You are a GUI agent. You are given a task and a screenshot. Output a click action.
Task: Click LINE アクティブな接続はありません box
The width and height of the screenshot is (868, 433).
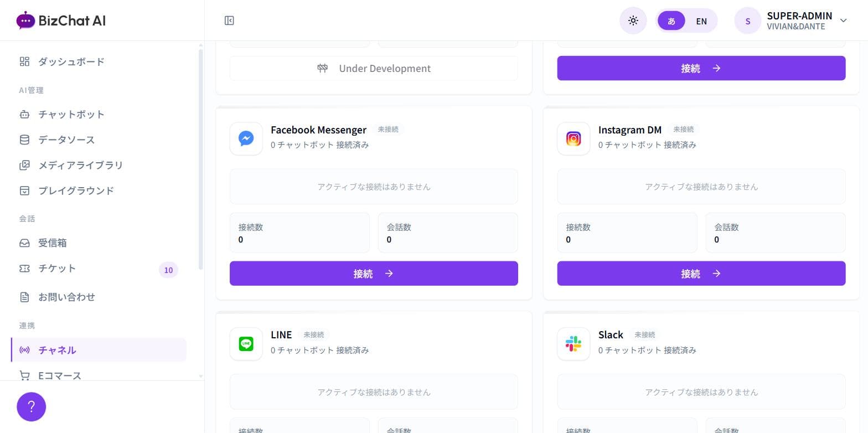374,392
